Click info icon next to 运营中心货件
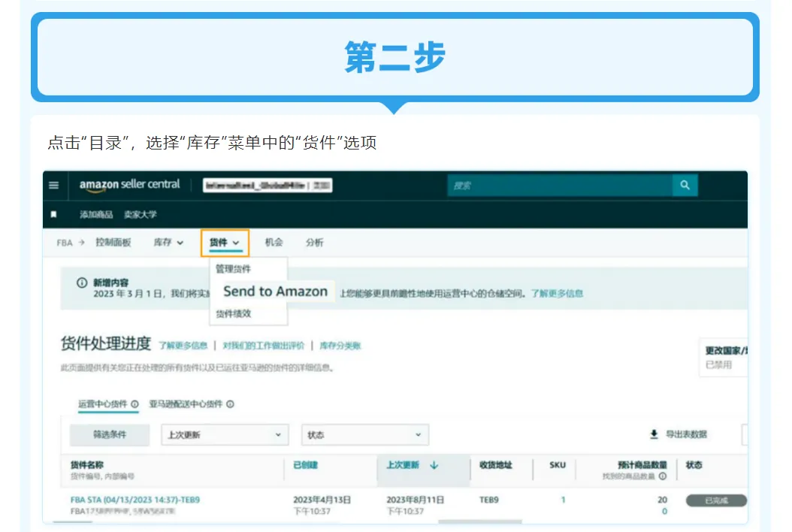 (135, 404)
